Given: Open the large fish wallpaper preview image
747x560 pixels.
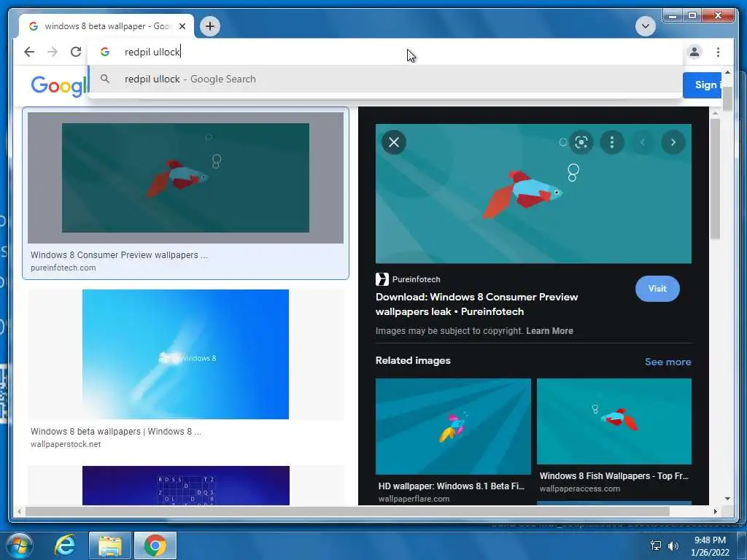Looking at the screenshot, I should (533, 193).
